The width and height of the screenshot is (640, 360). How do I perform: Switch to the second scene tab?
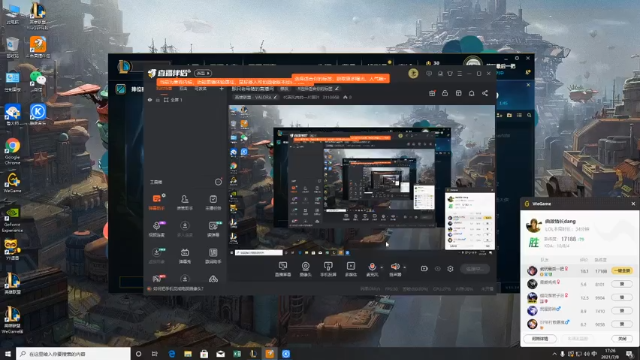tap(183, 89)
